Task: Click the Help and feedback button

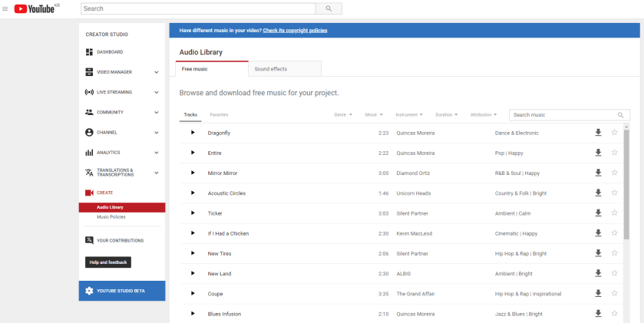Action: pos(108,262)
